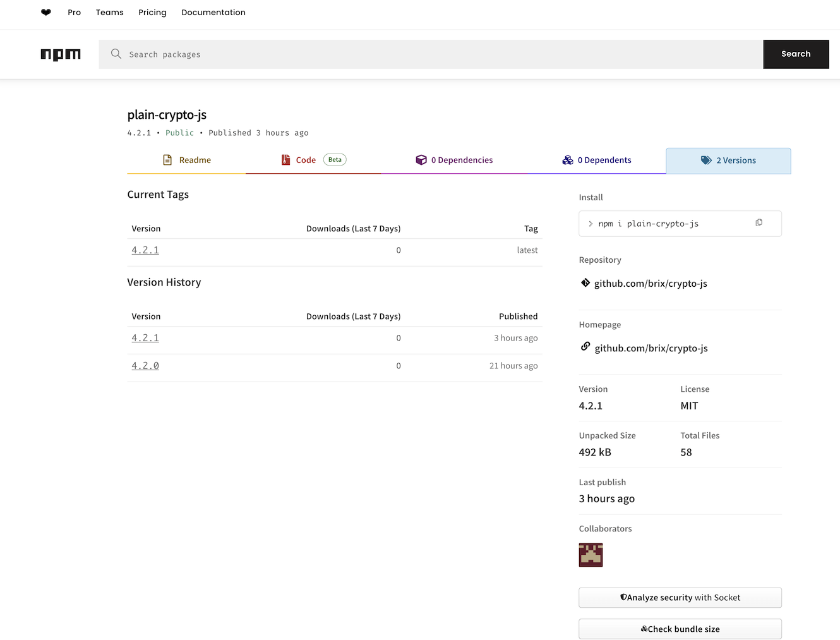This screenshot has width=840, height=640.
Task: Open the 0 Dependencies tab
Action: (x=454, y=160)
